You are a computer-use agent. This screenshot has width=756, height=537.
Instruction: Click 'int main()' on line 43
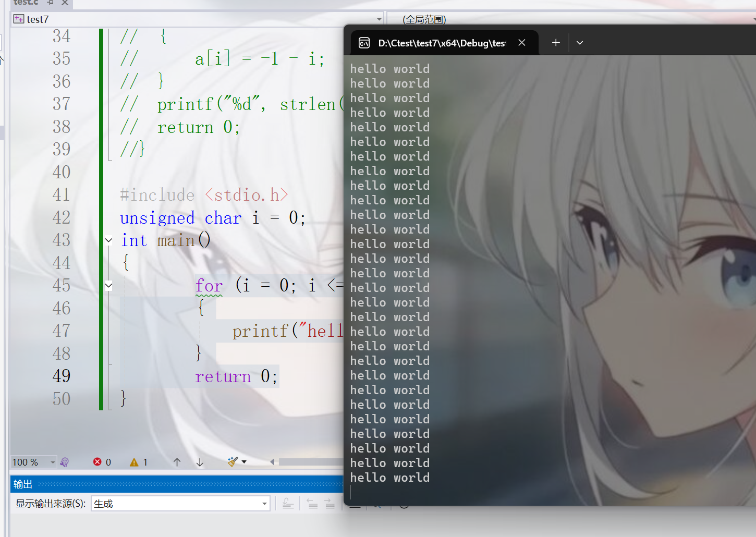(x=166, y=240)
